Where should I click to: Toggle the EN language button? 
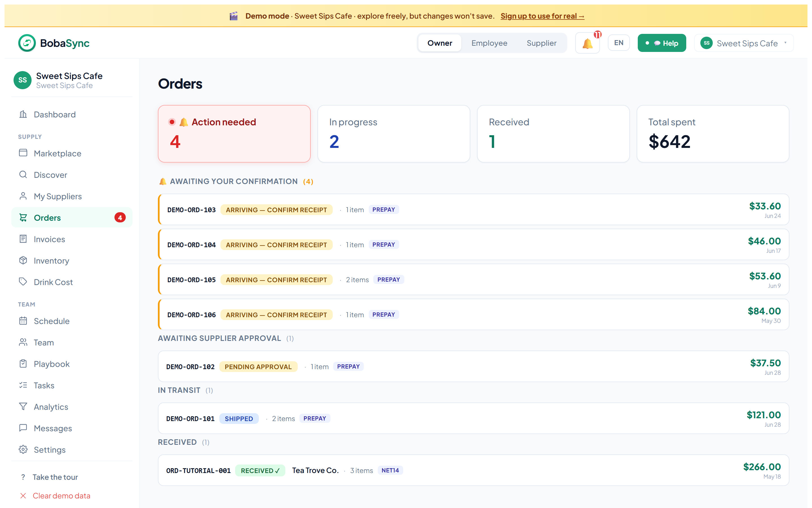coord(618,43)
